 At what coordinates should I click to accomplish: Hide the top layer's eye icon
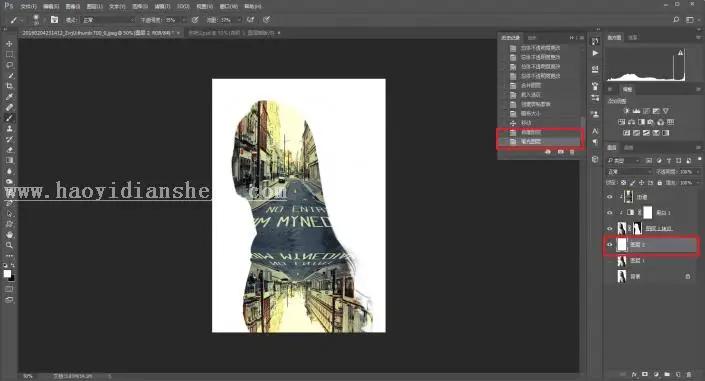coord(610,197)
